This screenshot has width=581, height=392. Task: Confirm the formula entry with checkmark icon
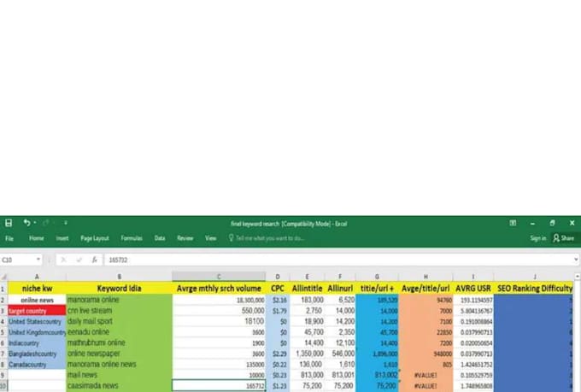(x=79, y=260)
